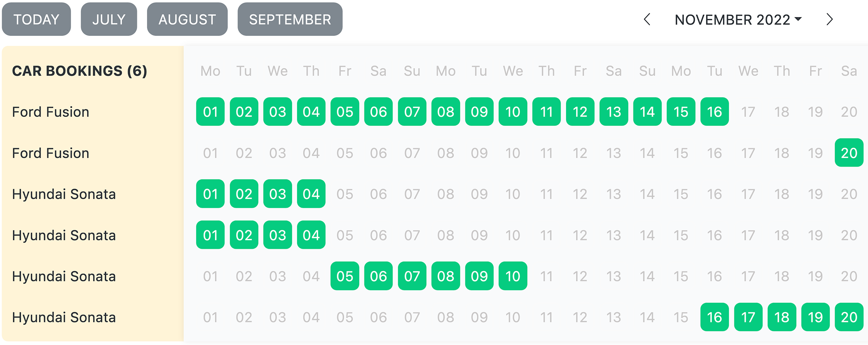Image resolution: width=868 pixels, height=345 pixels.
Task: Click day 02 on second Hyundai Sonata row
Action: (x=244, y=235)
